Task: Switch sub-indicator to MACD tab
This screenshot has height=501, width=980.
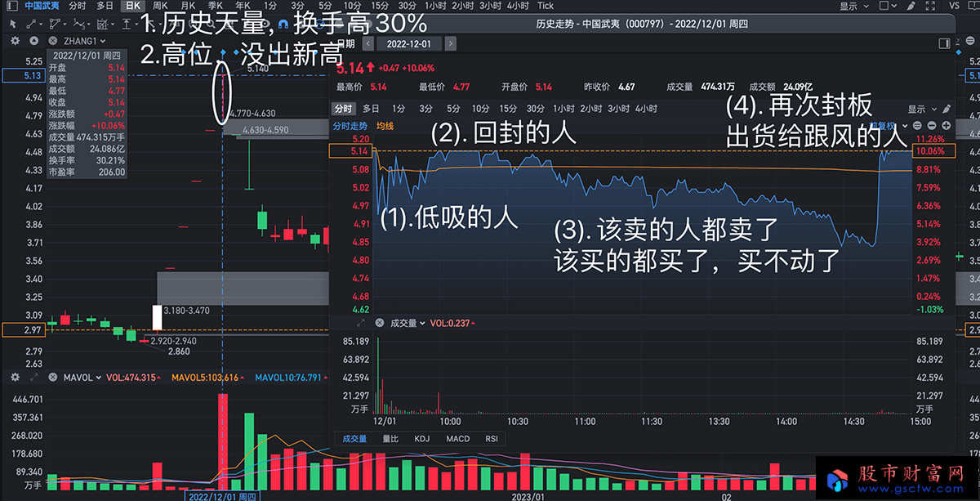Action: point(457,439)
